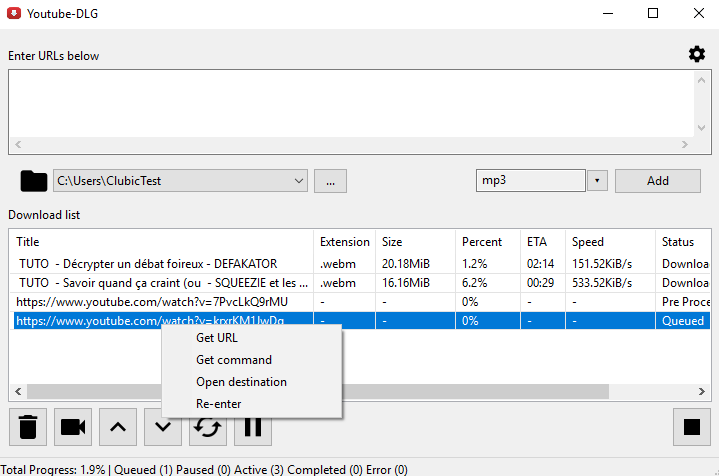Select the 'DEFAKATOR' download row title
The width and height of the screenshot is (719, 476).
point(148,264)
